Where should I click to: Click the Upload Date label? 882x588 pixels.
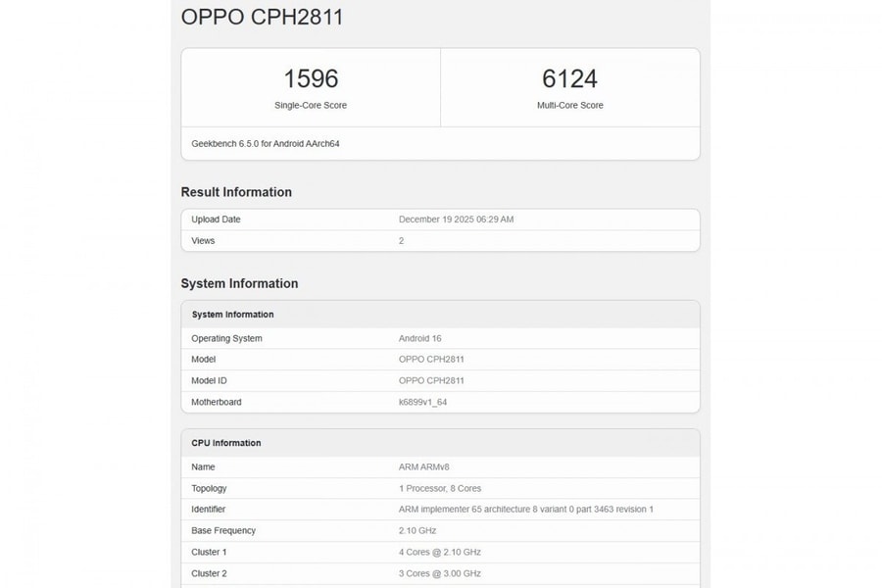pyautogui.click(x=216, y=220)
